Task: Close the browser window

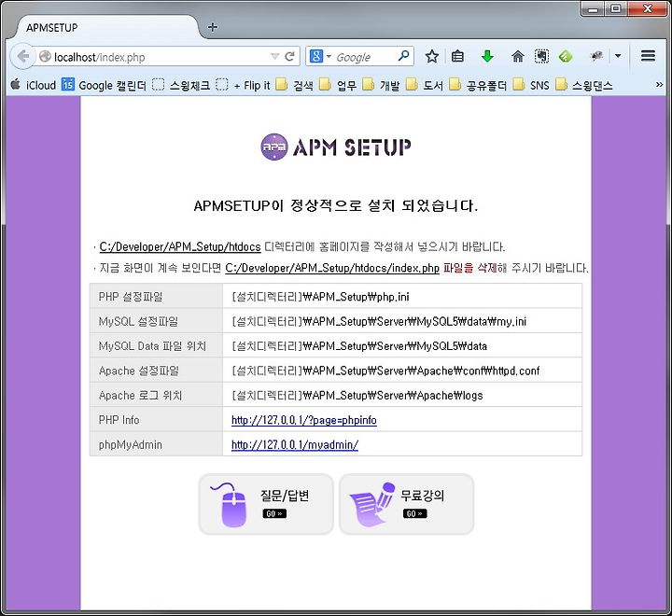Action: [648, 8]
